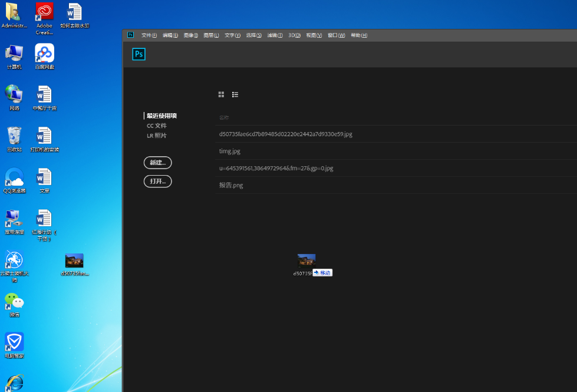
Task: Select the 云骑士装机大师 shortcut
Action: tap(14, 266)
